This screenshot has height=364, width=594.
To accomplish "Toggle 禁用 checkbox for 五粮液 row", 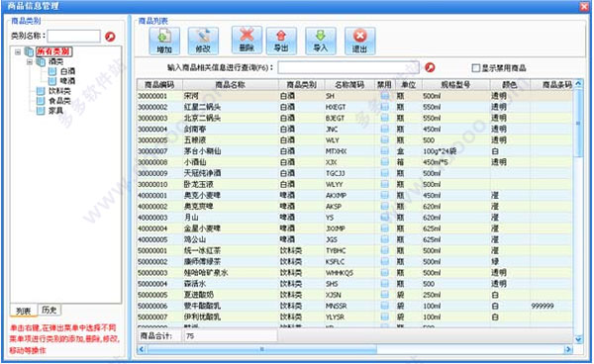I will click(384, 140).
